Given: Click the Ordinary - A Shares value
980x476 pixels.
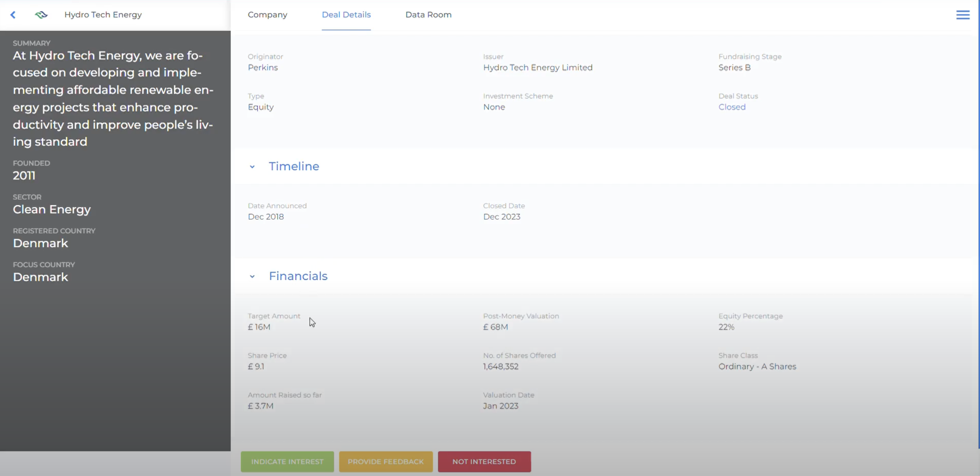Looking at the screenshot, I should tap(757, 366).
